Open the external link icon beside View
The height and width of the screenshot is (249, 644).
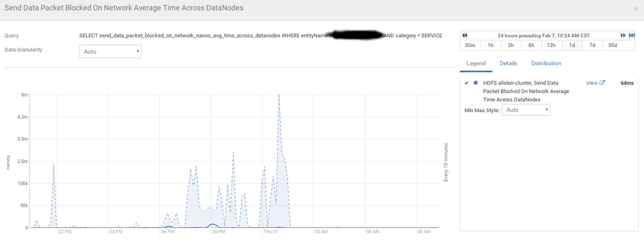(x=603, y=83)
